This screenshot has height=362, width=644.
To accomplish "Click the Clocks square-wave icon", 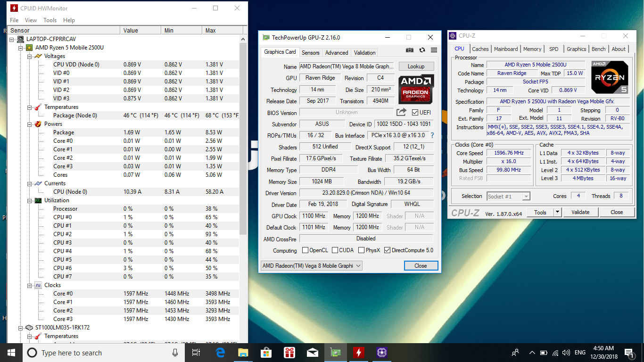I will click(x=38, y=285).
